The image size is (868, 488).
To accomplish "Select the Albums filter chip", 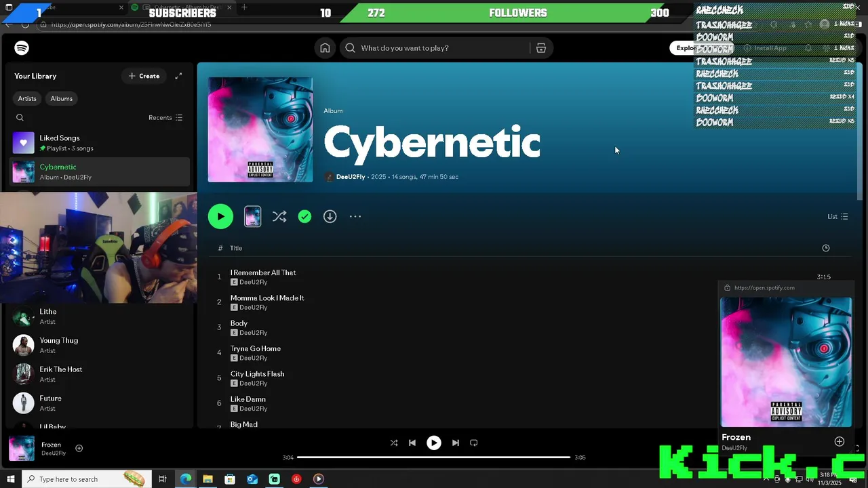I will pos(61,98).
